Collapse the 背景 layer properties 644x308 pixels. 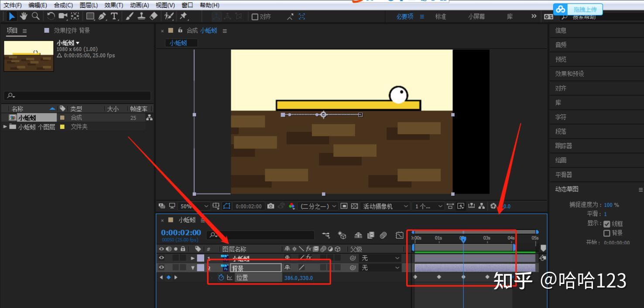[193, 268]
